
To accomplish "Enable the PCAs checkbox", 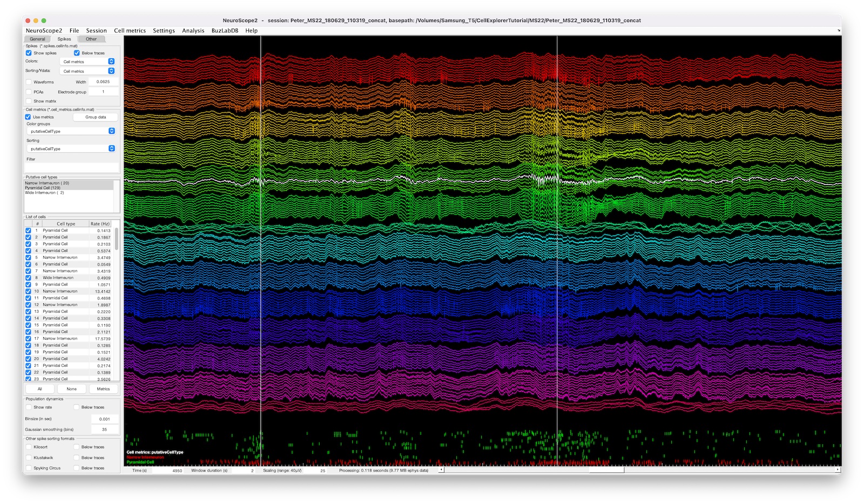I will 29,92.
